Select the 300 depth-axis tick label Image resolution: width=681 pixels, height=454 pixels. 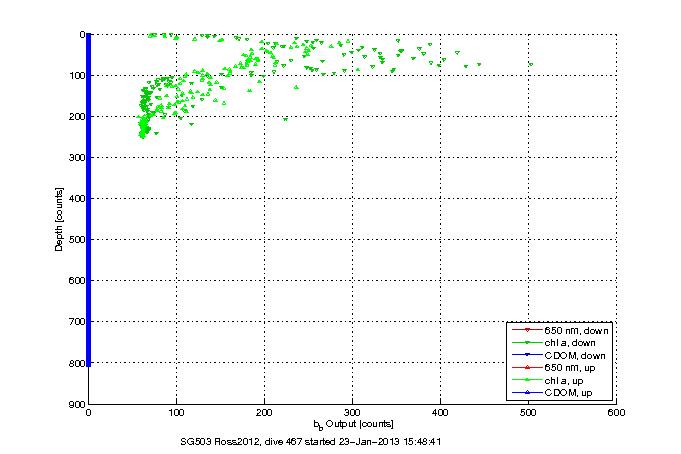[x=76, y=158]
